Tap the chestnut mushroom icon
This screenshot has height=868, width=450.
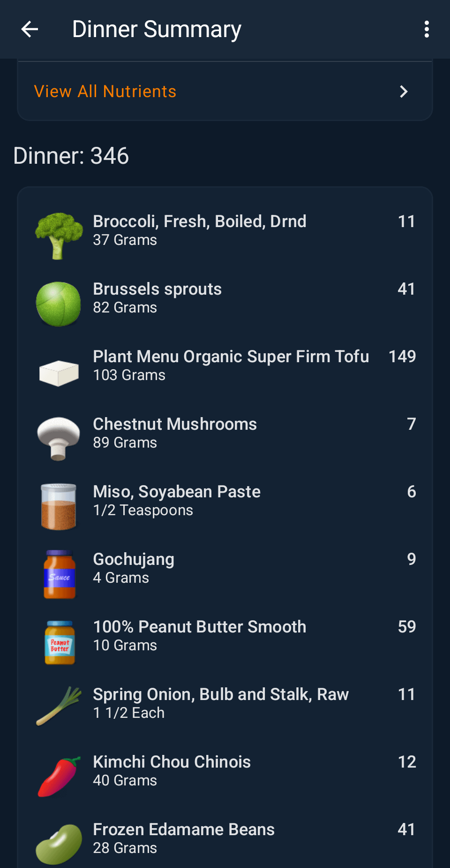point(59,439)
